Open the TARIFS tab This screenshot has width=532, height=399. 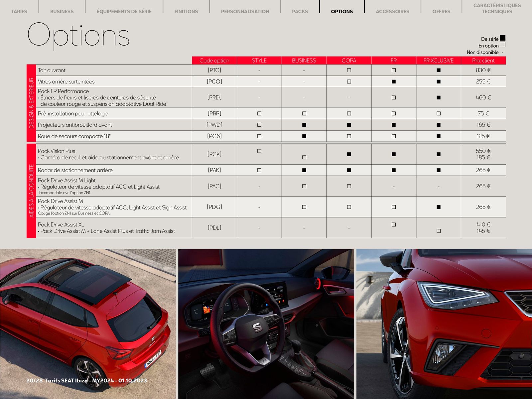coord(19,11)
